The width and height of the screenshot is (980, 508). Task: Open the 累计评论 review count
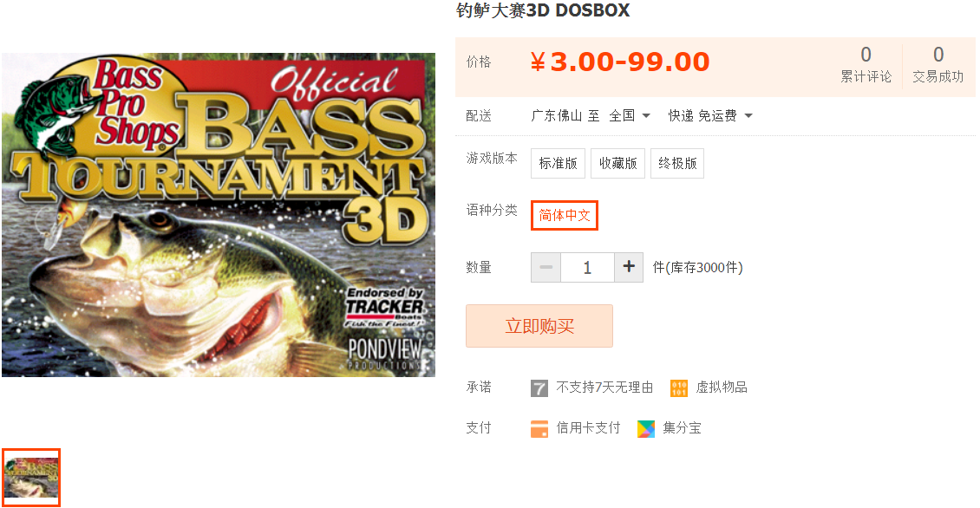866,64
